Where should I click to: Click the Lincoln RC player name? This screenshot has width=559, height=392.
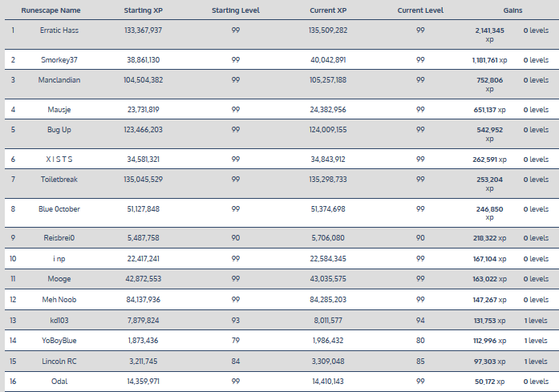click(59, 361)
